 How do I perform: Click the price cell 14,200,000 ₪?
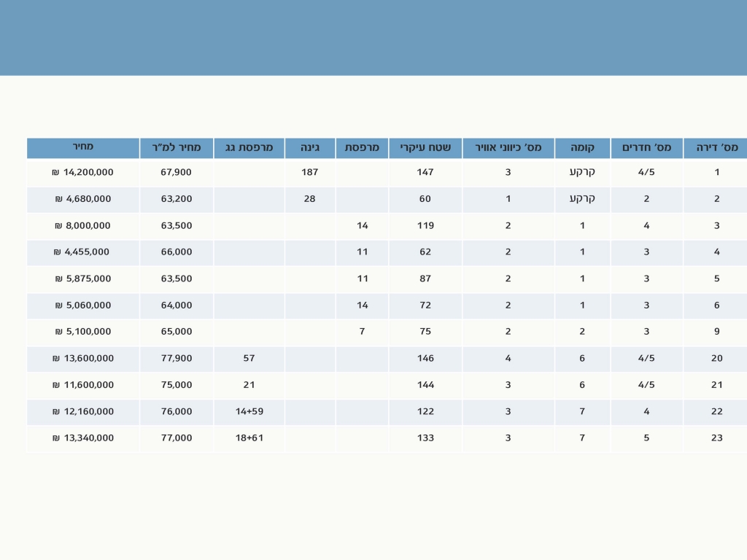[83, 173]
